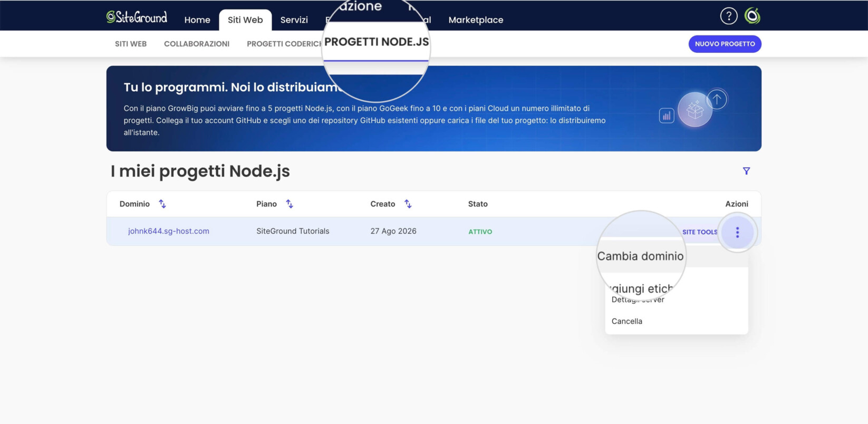Click the filter funnel icon

pos(746,171)
